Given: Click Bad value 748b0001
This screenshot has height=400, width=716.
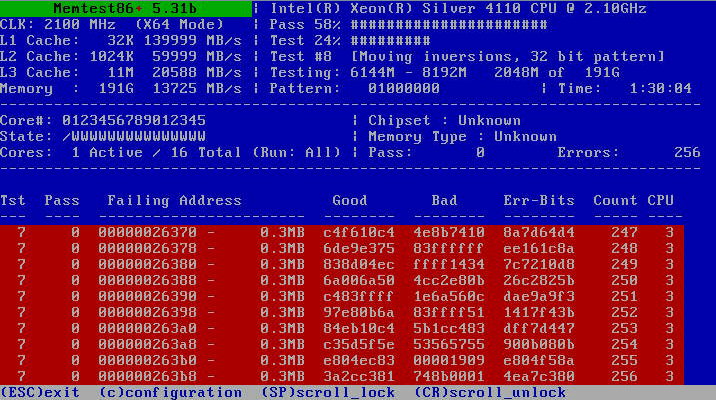Looking at the screenshot, I should [x=449, y=376].
